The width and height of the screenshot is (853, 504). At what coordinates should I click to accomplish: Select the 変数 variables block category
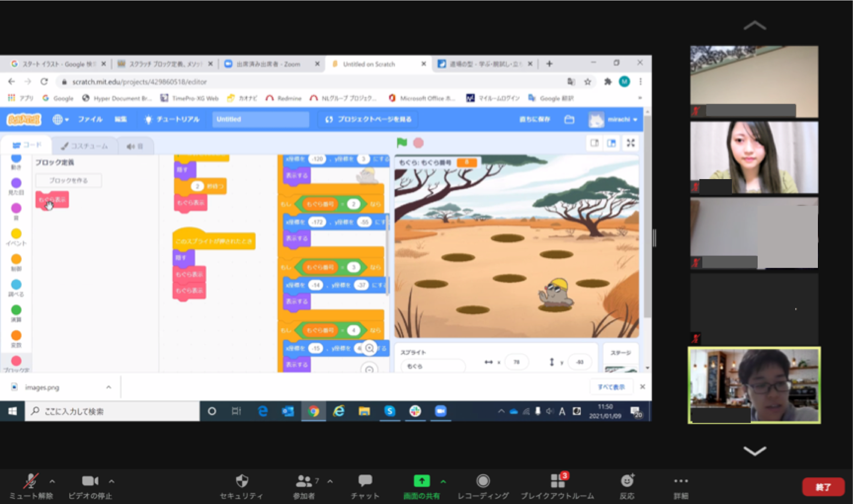pyautogui.click(x=16, y=339)
